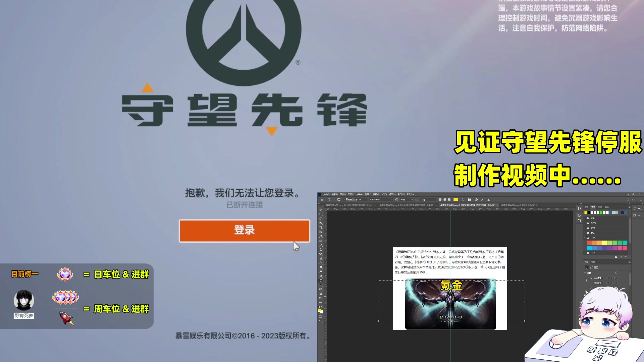Select the Eyedropper tool
This screenshot has width=644, height=362.
click(x=321, y=236)
